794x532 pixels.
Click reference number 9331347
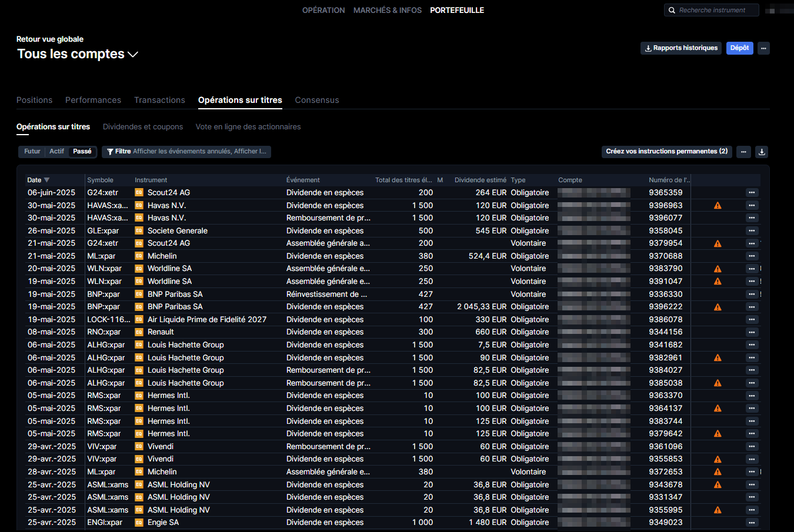point(666,497)
